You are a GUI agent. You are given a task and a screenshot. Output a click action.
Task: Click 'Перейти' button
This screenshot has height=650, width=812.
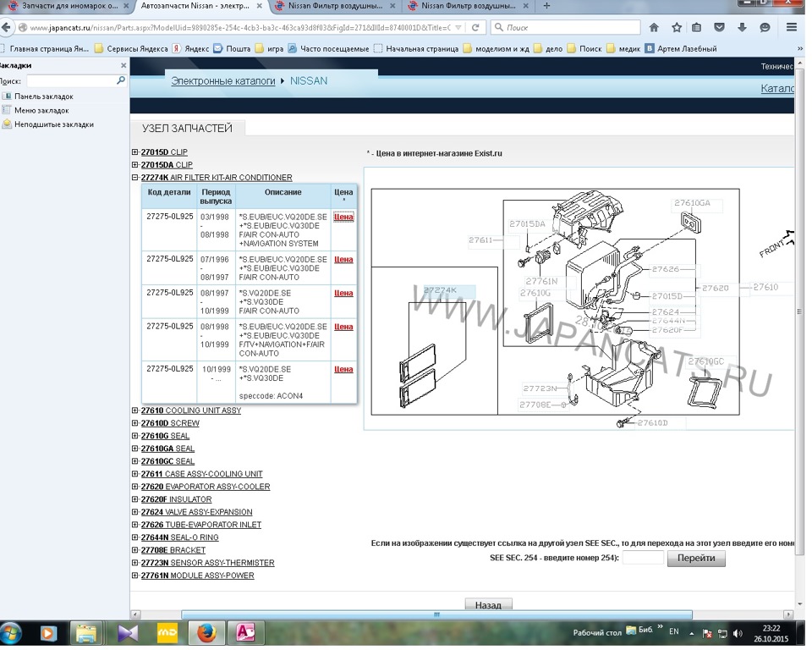(x=696, y=559)
